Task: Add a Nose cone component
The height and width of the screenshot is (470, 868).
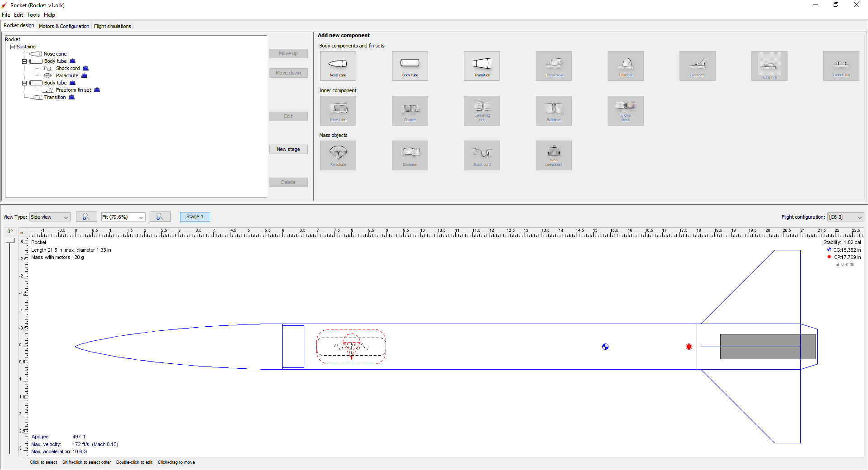Action: coord(338,66)
